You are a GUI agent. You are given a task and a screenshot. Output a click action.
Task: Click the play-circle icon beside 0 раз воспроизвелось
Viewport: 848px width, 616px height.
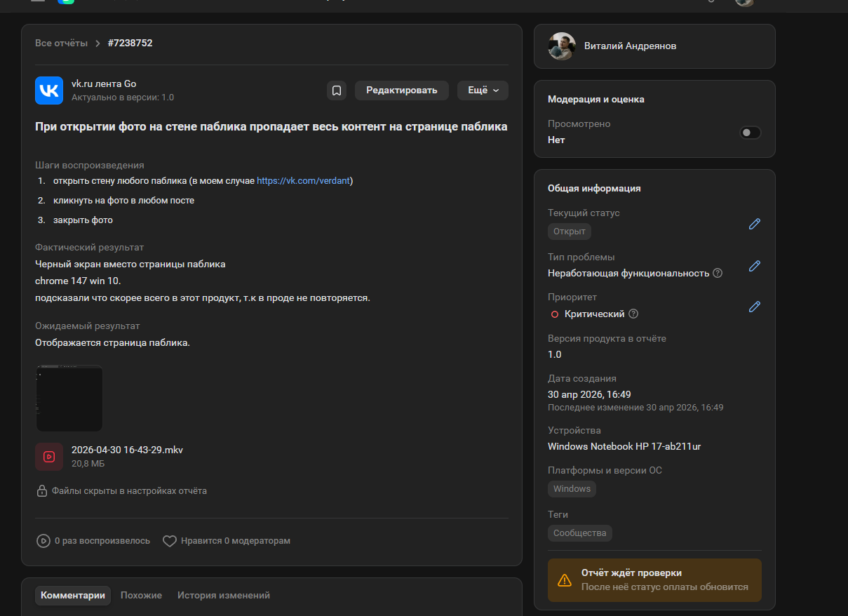pos(43,541)
